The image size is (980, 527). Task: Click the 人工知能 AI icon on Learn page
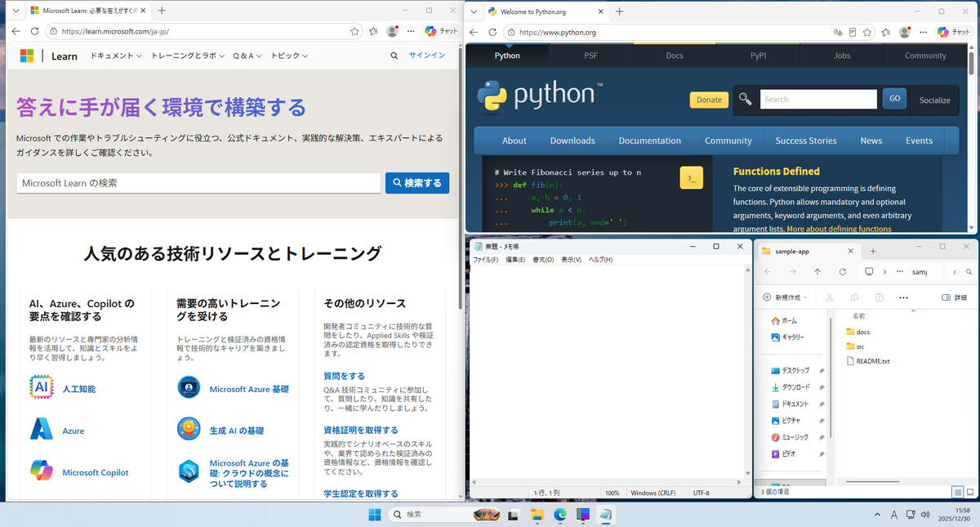(x=42, y=387)
